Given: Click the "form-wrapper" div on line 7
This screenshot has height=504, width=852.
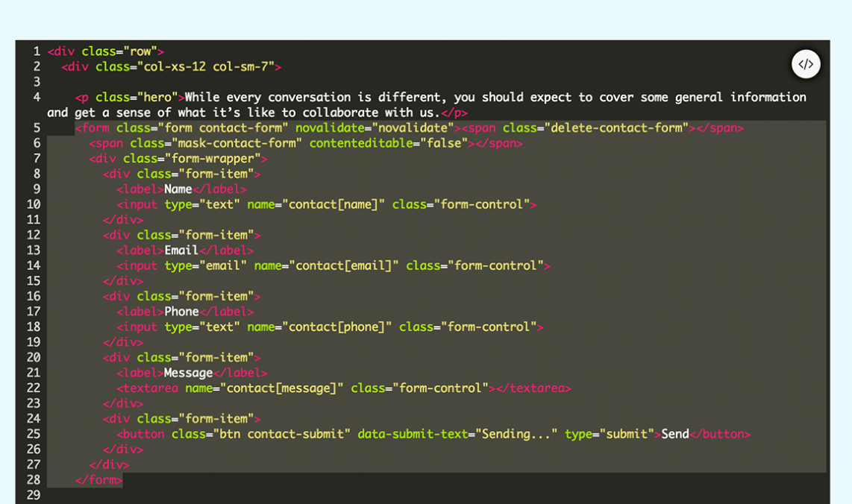Looking at the screenshot, I should [178, 159].
